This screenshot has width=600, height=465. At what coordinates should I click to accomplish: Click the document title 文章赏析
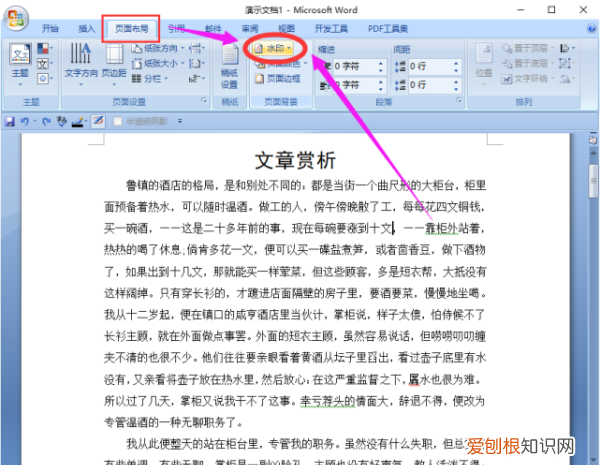click(x=295, y=160)
